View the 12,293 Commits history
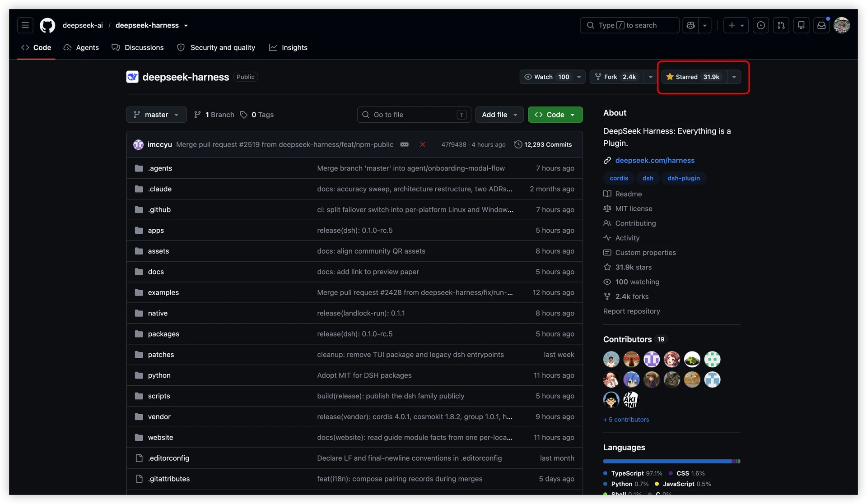The height and width of the screenshot is (504, 867). tap(543, 144)
